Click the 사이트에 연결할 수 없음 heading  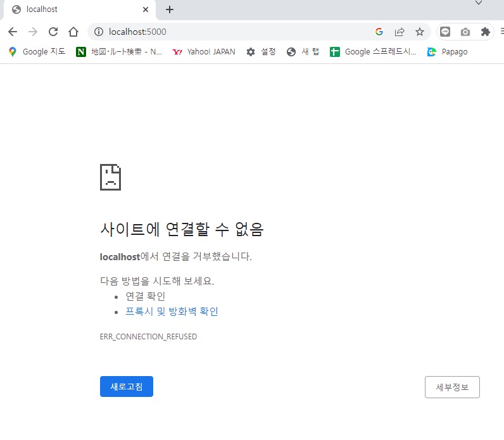click(x=182, y=229)
